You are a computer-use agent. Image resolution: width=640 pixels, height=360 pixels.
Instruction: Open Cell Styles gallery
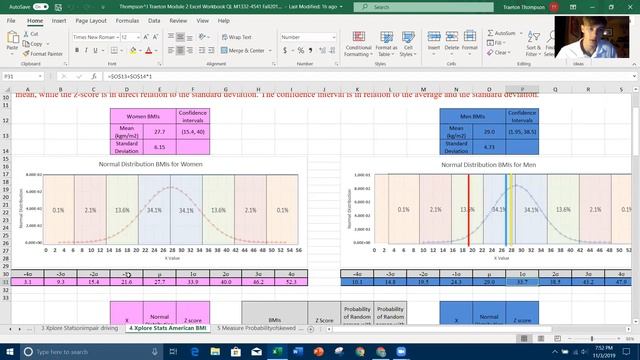coord(408,44)
